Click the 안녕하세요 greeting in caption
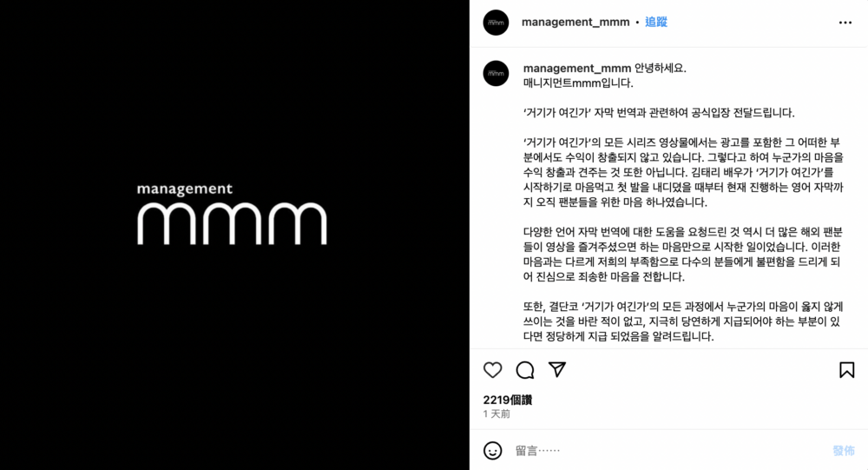 point(660,68)
